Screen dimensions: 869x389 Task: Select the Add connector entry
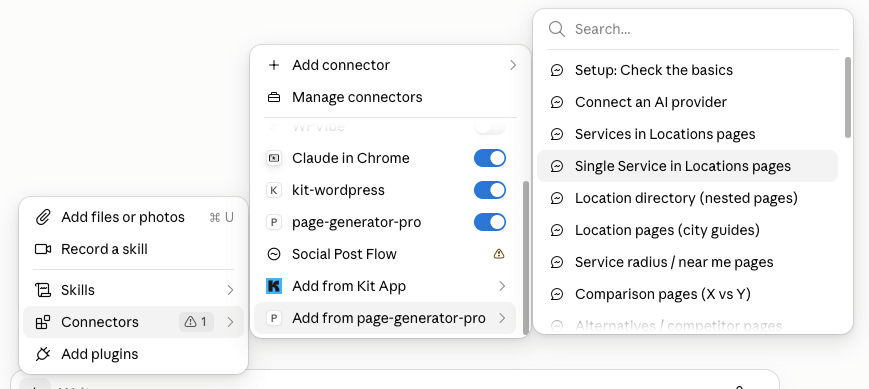(x=390, y=65)
